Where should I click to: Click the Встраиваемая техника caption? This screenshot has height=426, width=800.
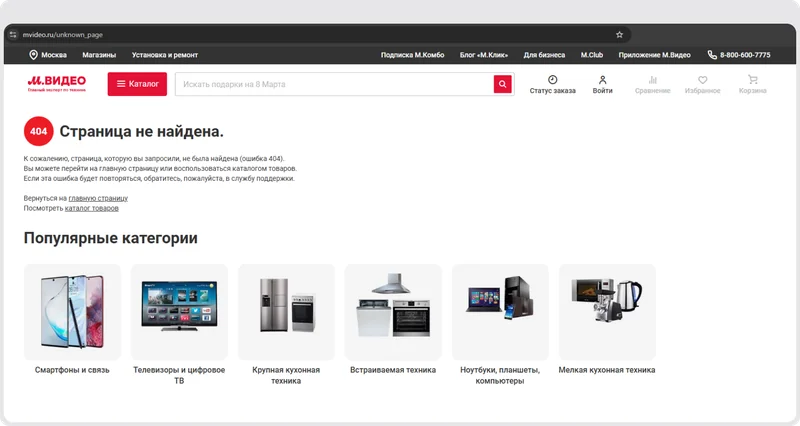pyautogui.click(x=393, y=370)
